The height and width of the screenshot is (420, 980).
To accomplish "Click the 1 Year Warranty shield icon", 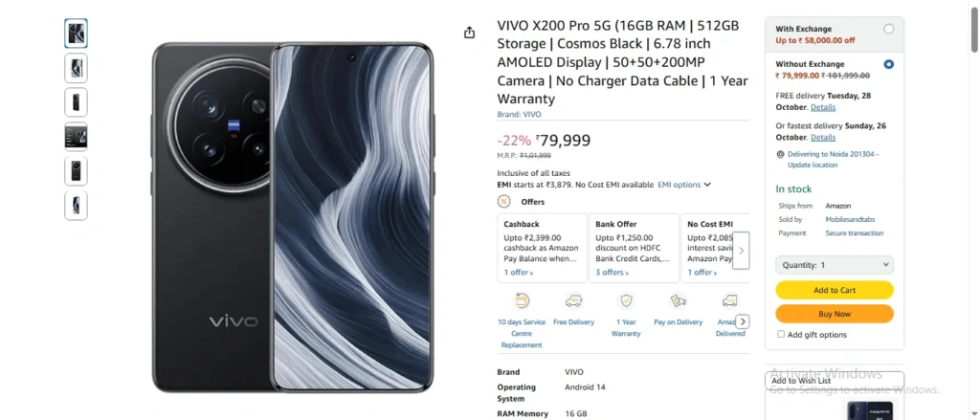I will [626, 300].
